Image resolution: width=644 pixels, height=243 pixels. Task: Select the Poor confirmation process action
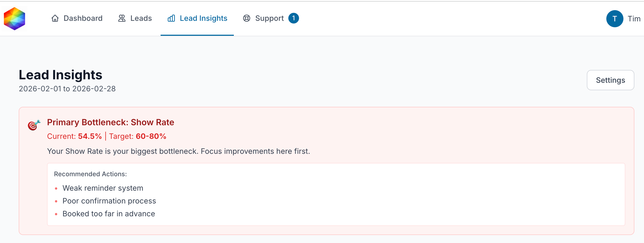(x=109, y=201)
